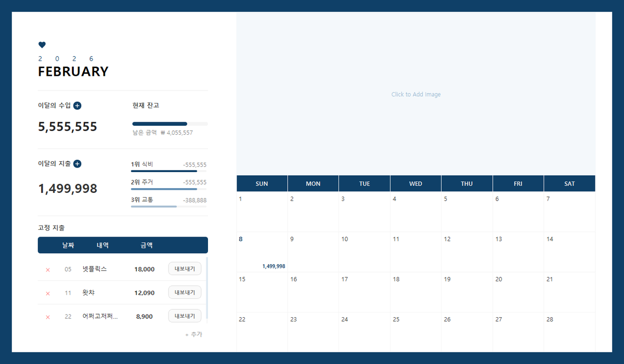The height and width of the screenshot is (364, 624).
Task: Open calendar day 1
Action: click(262, 212)
